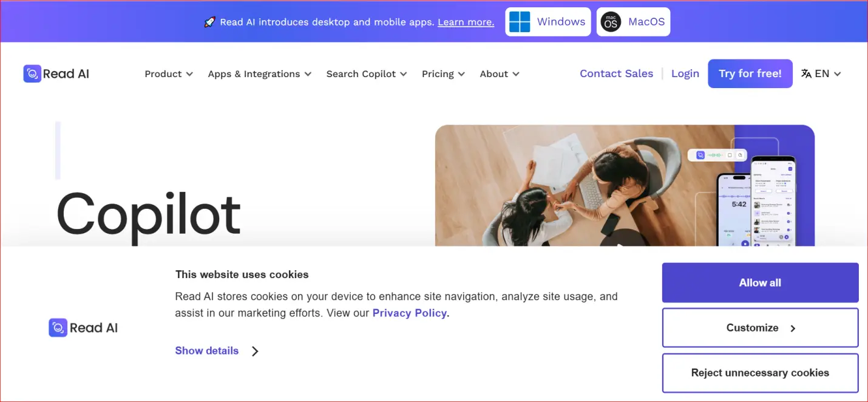Image resolution: width=868 pixels, height=402 pixels.
Task: Click the Learn more link in the banner
Action: pos(466,22)
